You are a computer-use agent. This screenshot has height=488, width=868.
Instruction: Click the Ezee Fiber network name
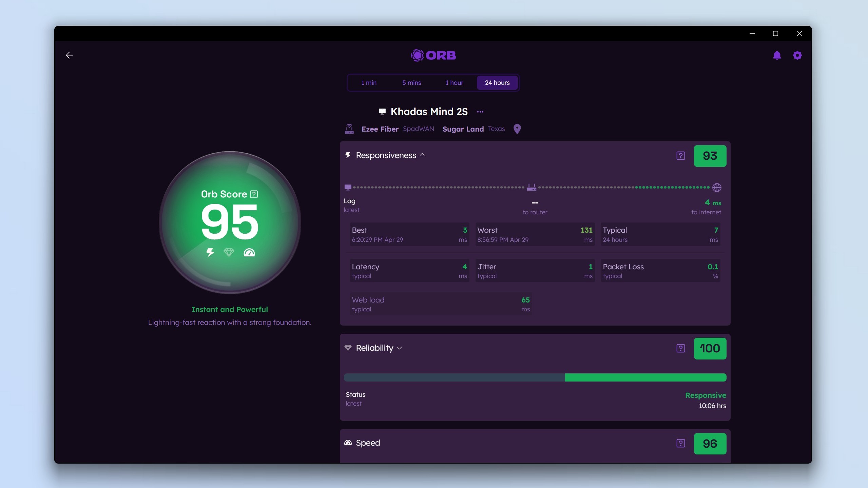[x=380, y=129]
